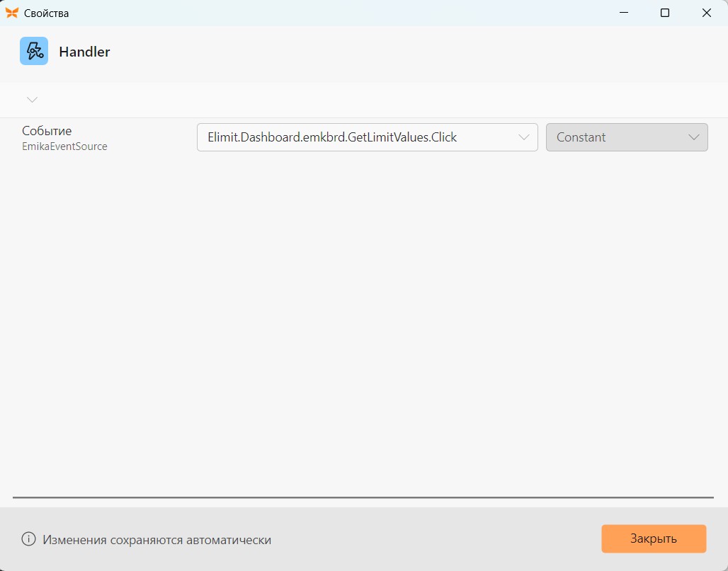Screen dimensions: 728x571
Task: Select the Событие property label
Action: (47, 131)
